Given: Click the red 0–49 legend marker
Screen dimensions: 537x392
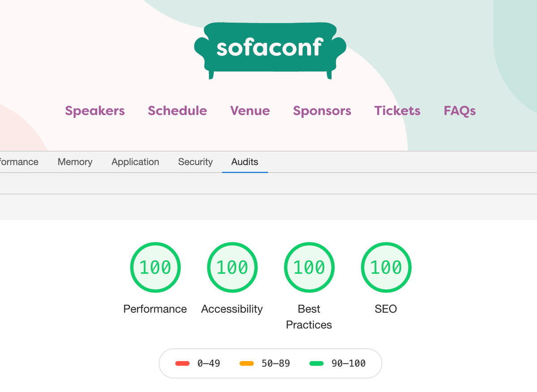Looking at the screenshot, I should click(x=183, y=363).
